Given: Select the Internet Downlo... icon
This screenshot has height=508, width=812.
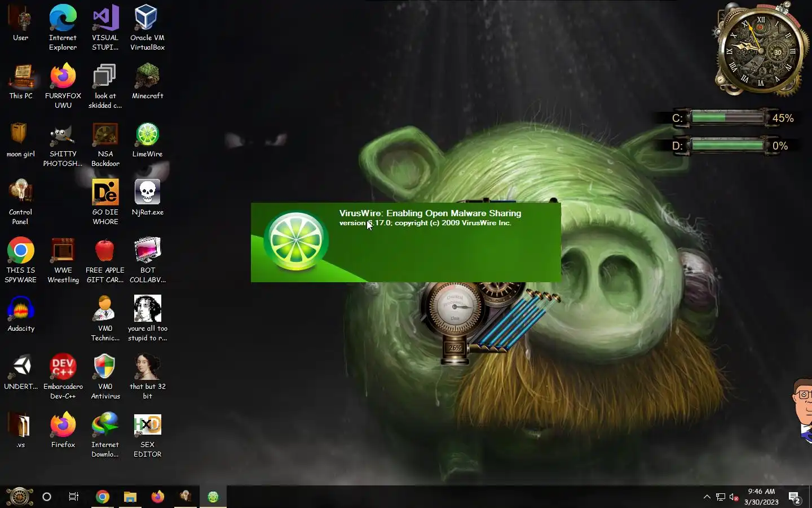Looking at the screenshot, I should pyautogui.click(x=105, y=435).
